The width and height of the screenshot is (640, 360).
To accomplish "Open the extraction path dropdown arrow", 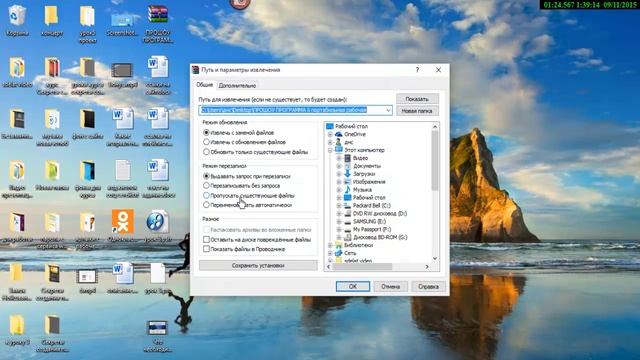I will point(388,110).
